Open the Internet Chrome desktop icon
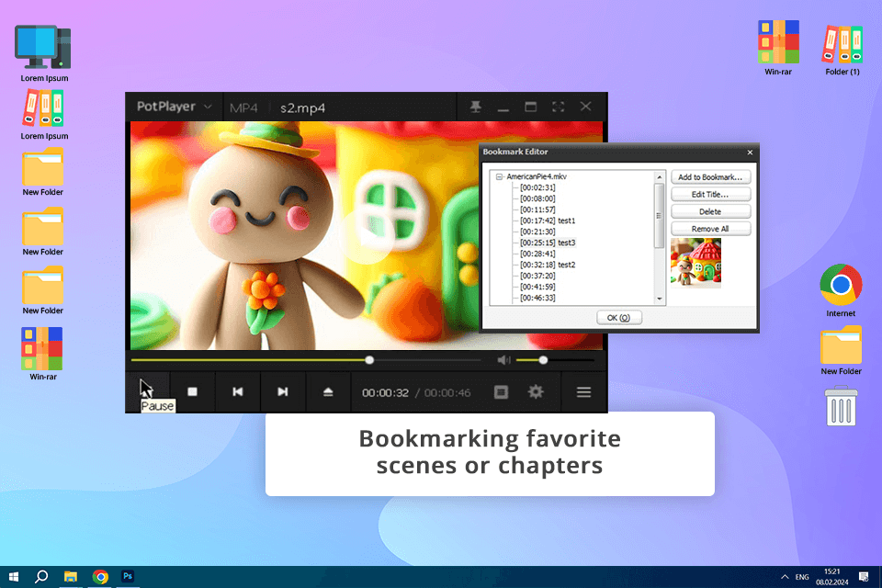The height and width of the screenshot is (588, 882). coord(841,290)
